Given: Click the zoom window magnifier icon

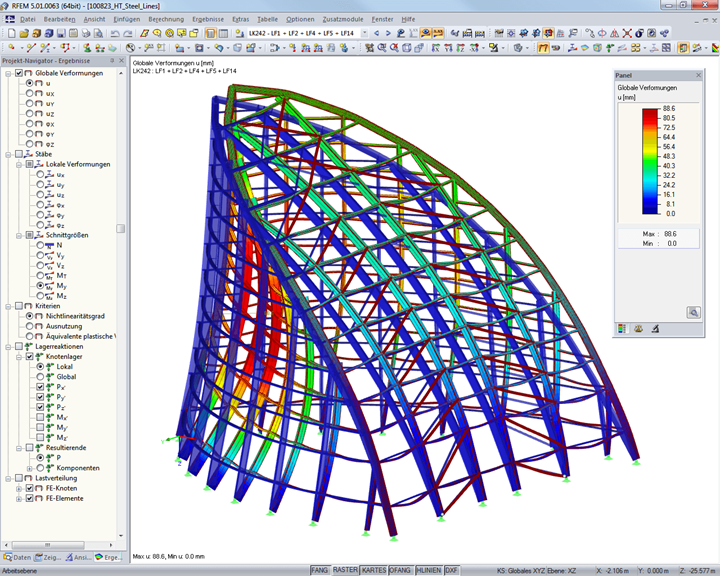Looking at the screenshot, I should pos(382,47).
